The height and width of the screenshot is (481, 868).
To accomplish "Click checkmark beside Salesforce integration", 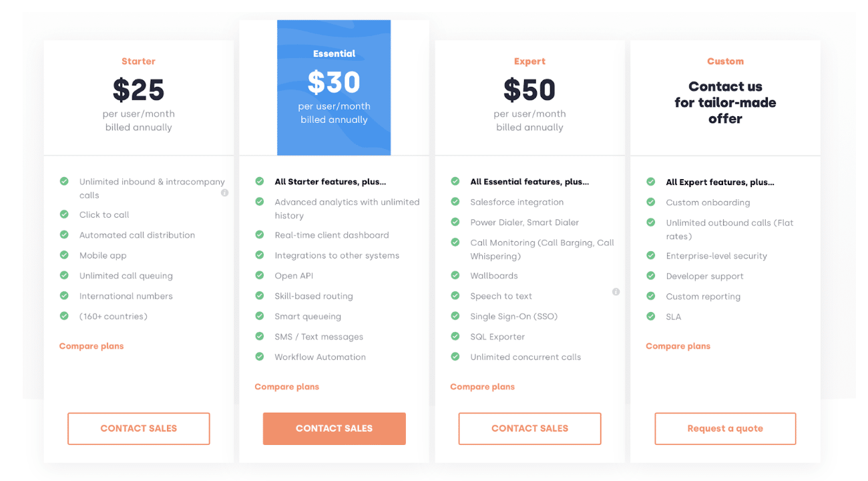I will click(x=455, y=202).
